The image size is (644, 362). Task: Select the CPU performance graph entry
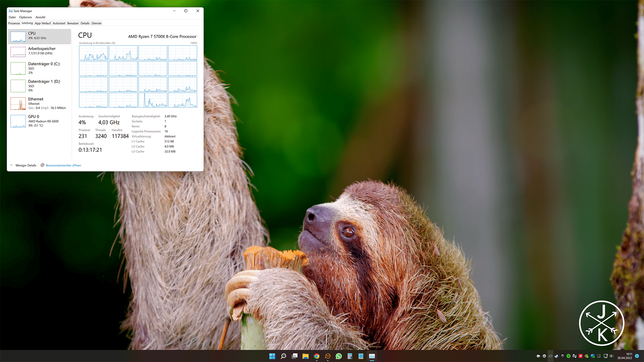coord(39,36)
